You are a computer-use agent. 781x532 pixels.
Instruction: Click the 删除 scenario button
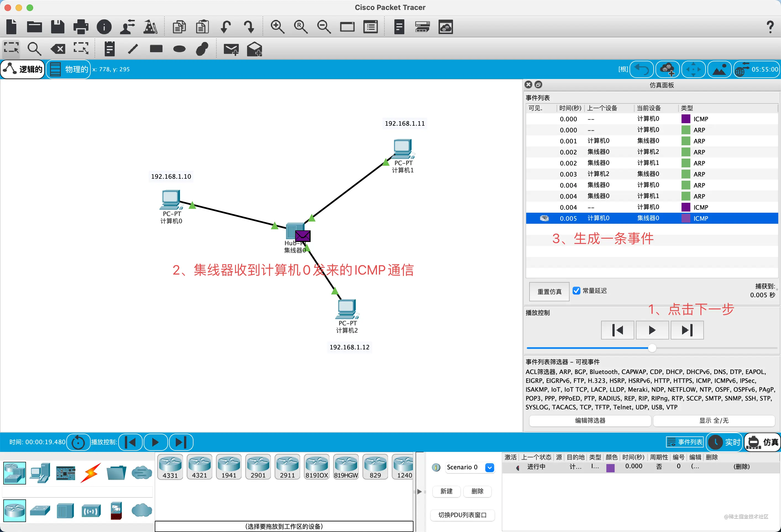click(x=477, y=491)
